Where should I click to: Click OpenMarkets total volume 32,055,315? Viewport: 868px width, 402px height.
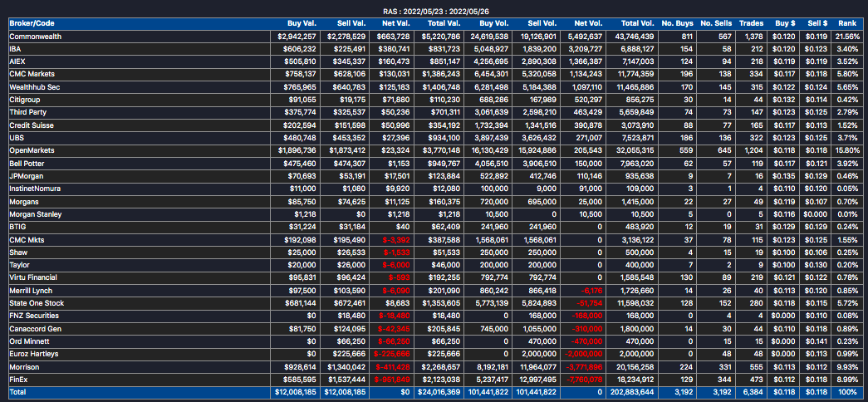pyautogui.click(x=635, y=150)
